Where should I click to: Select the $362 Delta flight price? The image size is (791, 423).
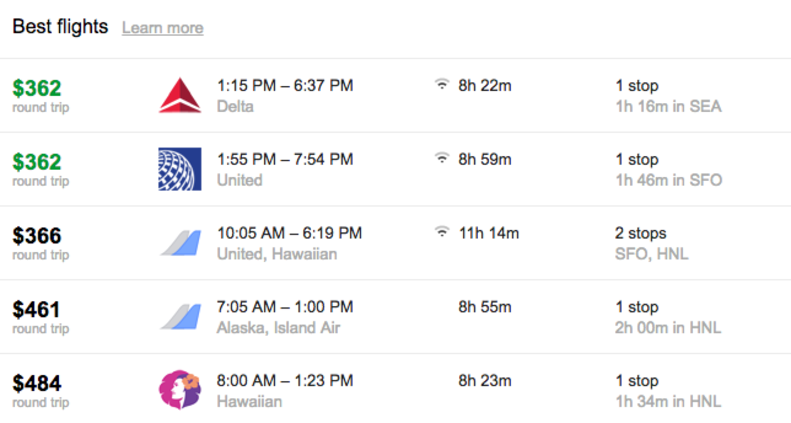pyautogui.click(x=37, y=88)
